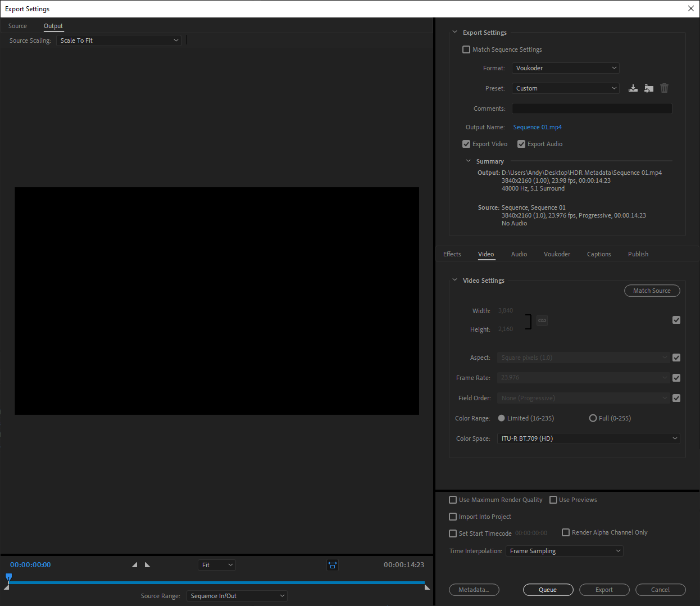
Task: Click the Save Preset icon
Action: [633, 88]
